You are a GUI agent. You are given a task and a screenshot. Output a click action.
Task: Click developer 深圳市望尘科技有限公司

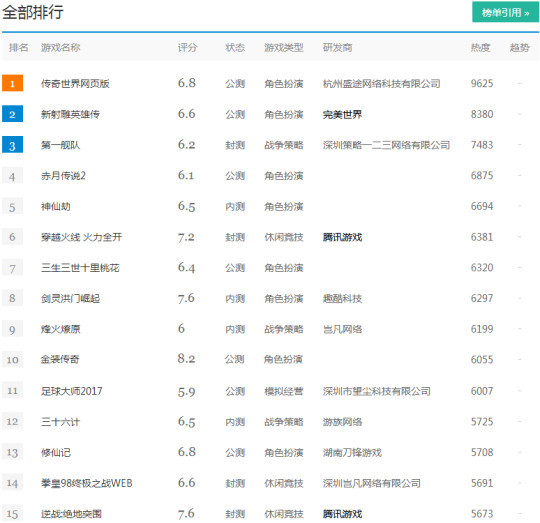[377, 391]
